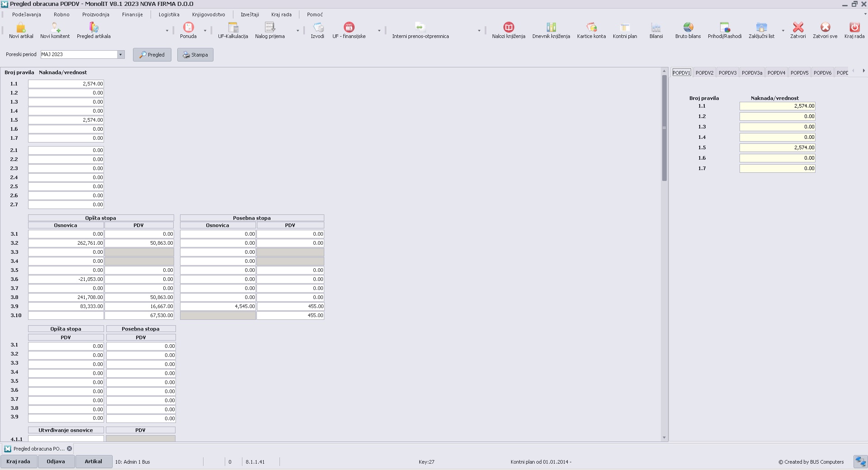
Task: Open the Kraj rada menu
Action: (x=281, y=14)
